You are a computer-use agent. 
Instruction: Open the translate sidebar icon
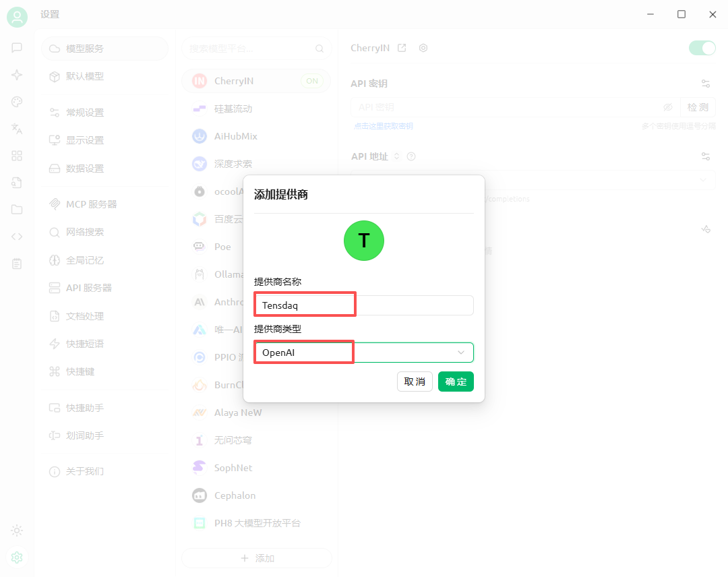tap(17, 129)
